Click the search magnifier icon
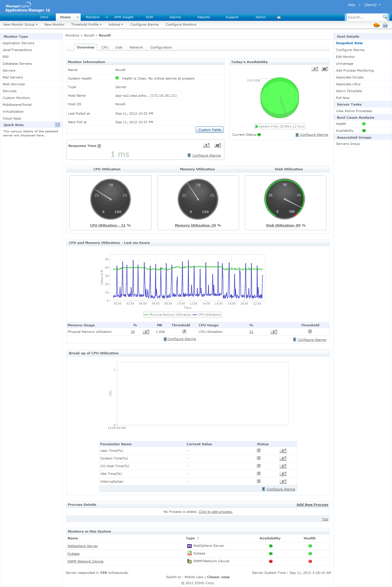Screen dimensions: 392x587 click(x=385, y=17)
